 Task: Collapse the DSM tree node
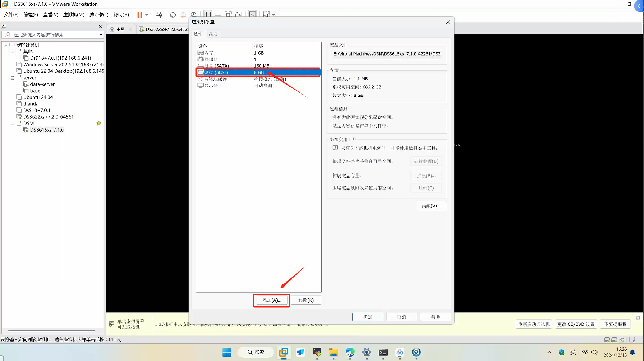[12, 123]
